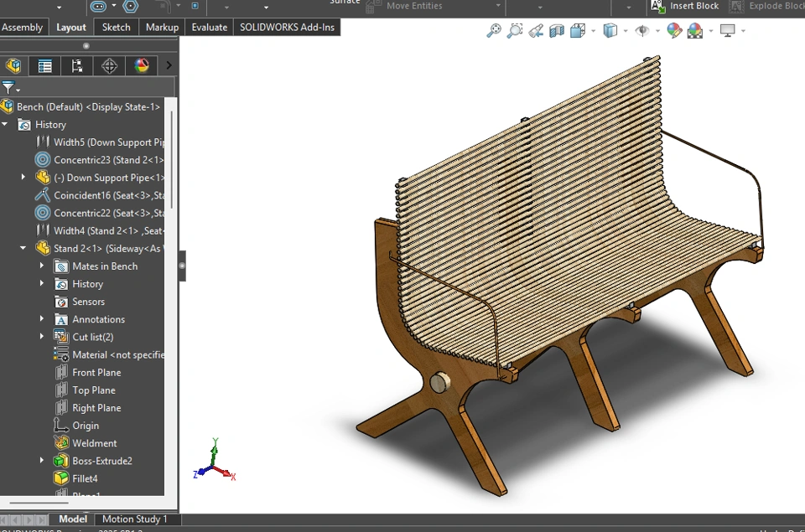
Task: Switch to the Evaluate tab
Action: pos(209,27)
